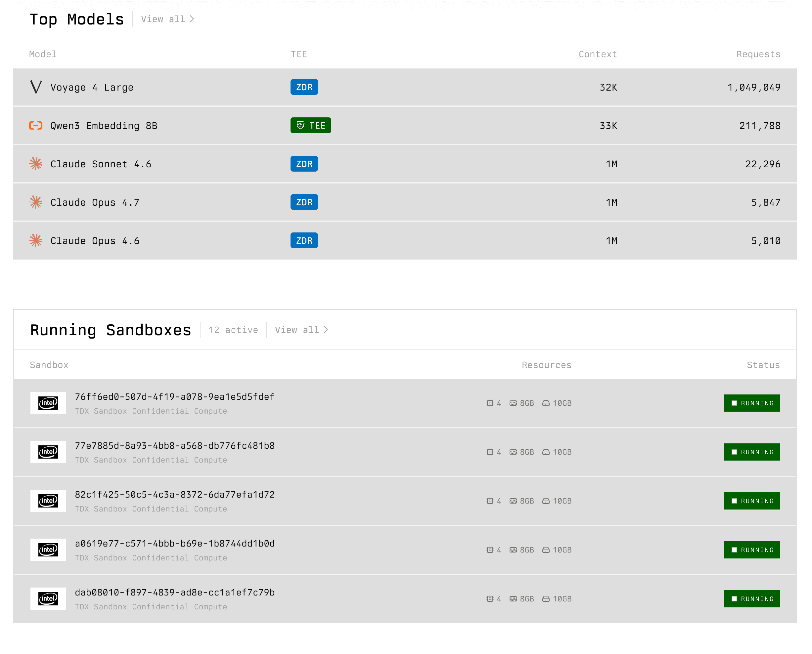Image resolution: width=812 pixels, height=654 pixels.
Task: Click request count 5,847
Action: pyautogui.click(x=766, y=203)
